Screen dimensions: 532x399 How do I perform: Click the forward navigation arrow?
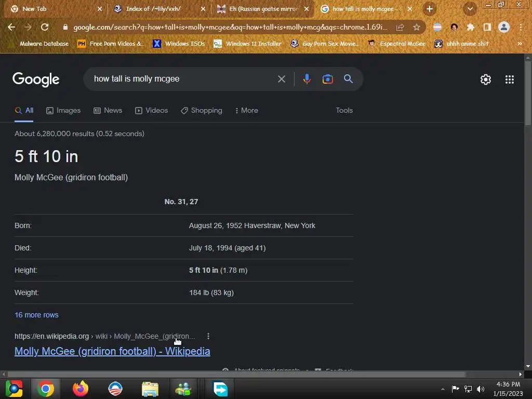point(28,27)
